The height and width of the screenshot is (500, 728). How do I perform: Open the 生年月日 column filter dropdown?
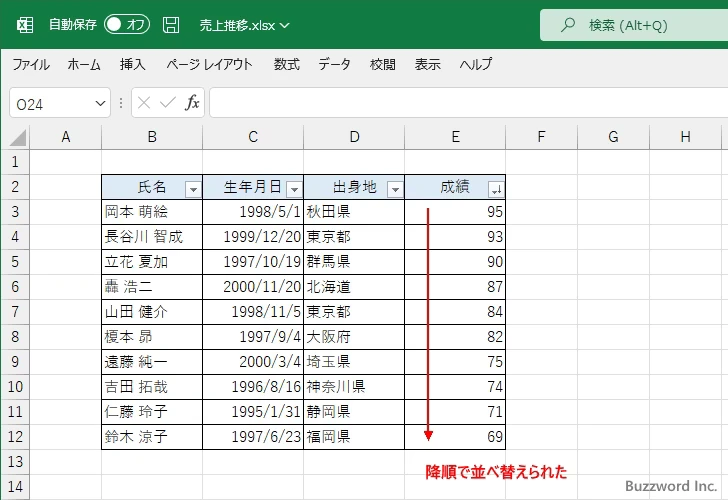pos(294,188)
